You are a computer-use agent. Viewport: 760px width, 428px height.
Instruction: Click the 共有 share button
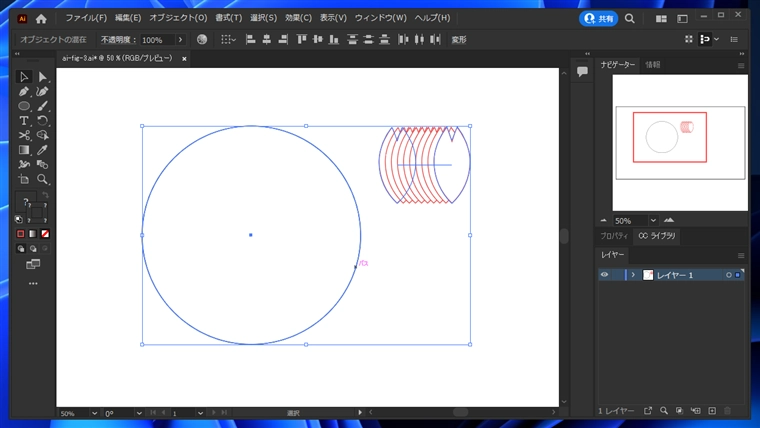[599, 18]
